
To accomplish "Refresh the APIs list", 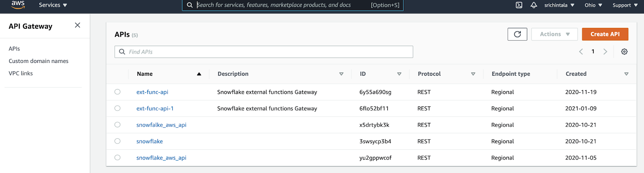I will coord(517,34).
